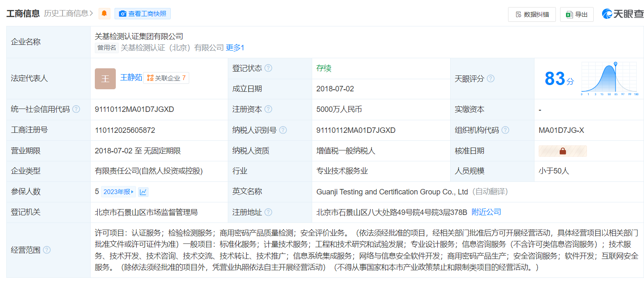Select credit code 91110112MA01D7JGXD under 统一社会信用代码

click(x=134, y=109)
